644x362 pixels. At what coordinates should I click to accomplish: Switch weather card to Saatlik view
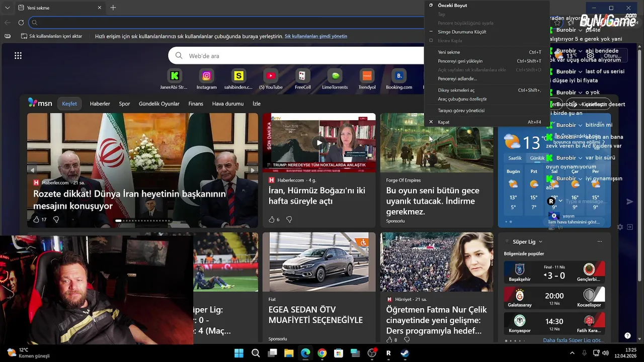[x=515, y=158]
